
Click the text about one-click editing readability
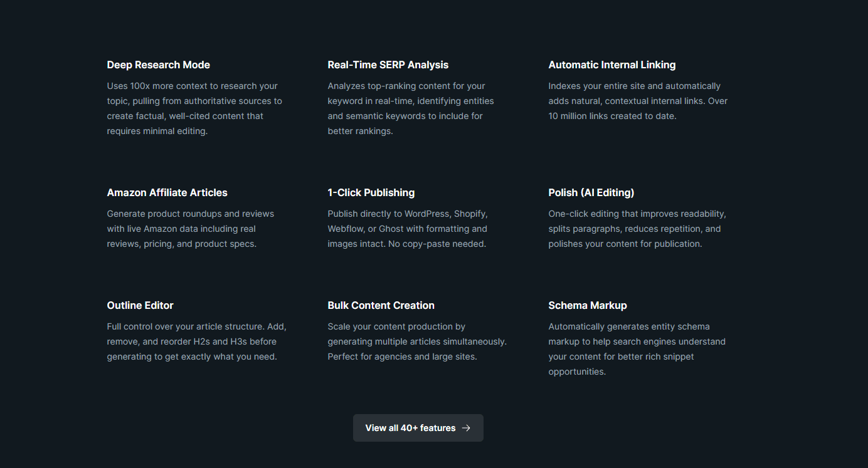click(637, 229)
